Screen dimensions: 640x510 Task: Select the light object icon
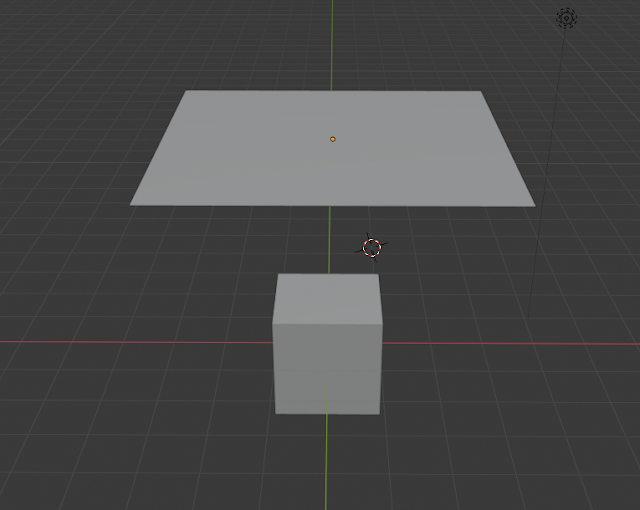[x=567, y=18]
